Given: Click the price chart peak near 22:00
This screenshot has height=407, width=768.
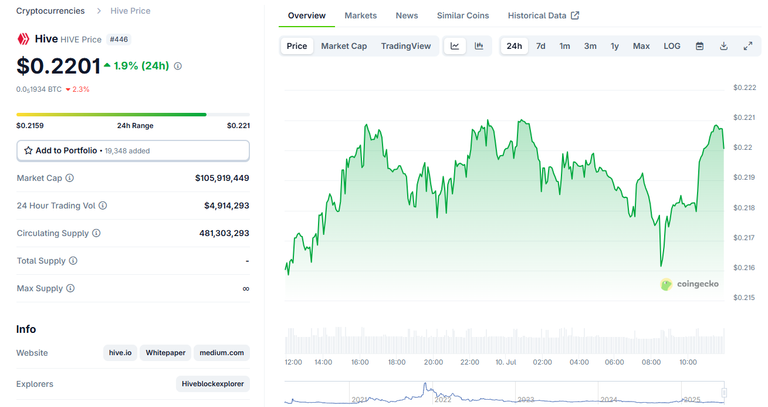Looking at the screenshot, I should (488, 120).
